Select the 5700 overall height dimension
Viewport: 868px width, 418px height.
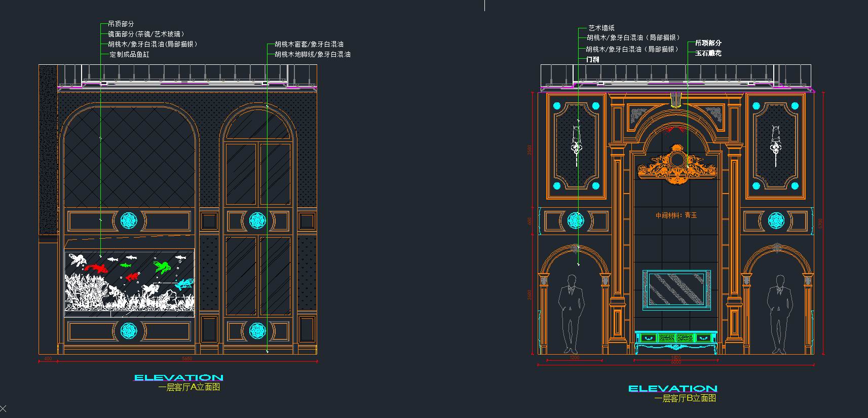pos(820,222)
